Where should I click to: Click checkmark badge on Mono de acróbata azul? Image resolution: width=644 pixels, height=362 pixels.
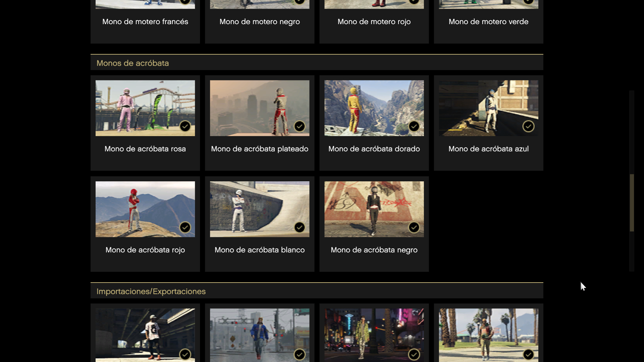pyautogui.click(x=528, y=126)
